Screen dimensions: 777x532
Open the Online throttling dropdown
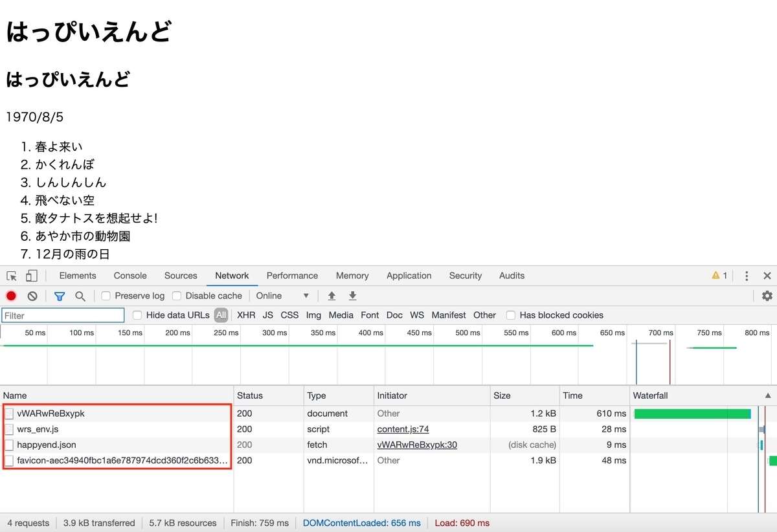(x=282, y=296)
